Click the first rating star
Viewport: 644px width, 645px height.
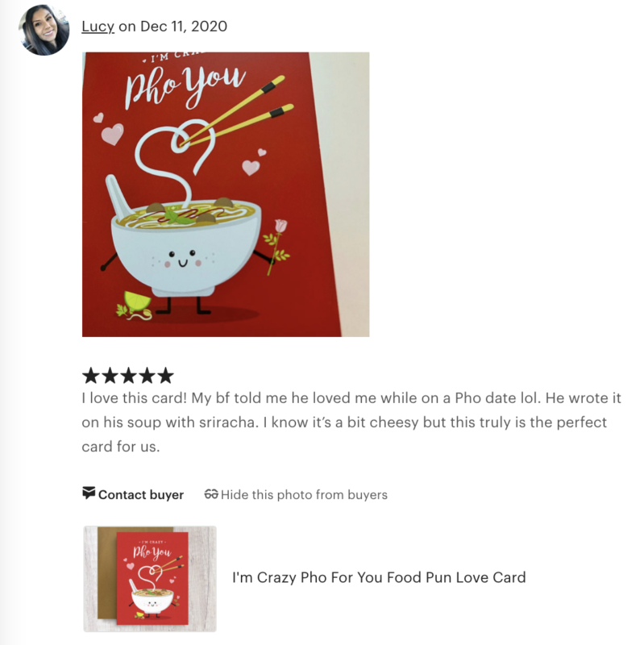coord(91,376)
